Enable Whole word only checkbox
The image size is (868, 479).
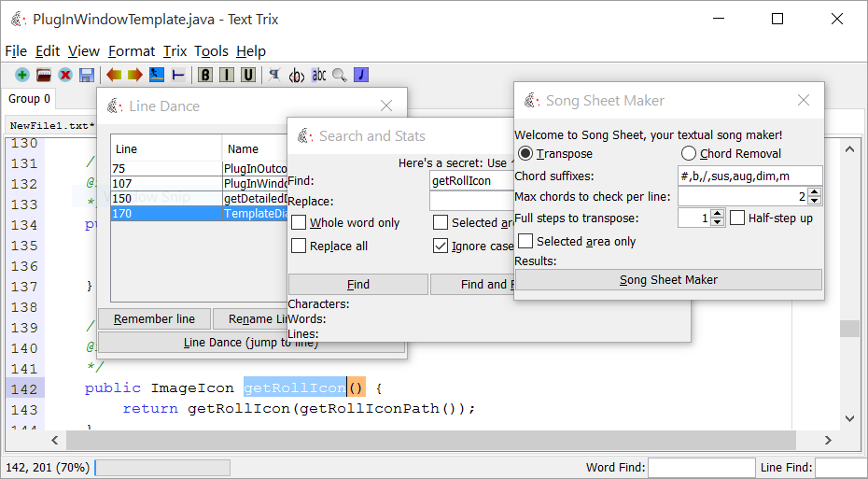pyautogui.click(x=299, y=222)
